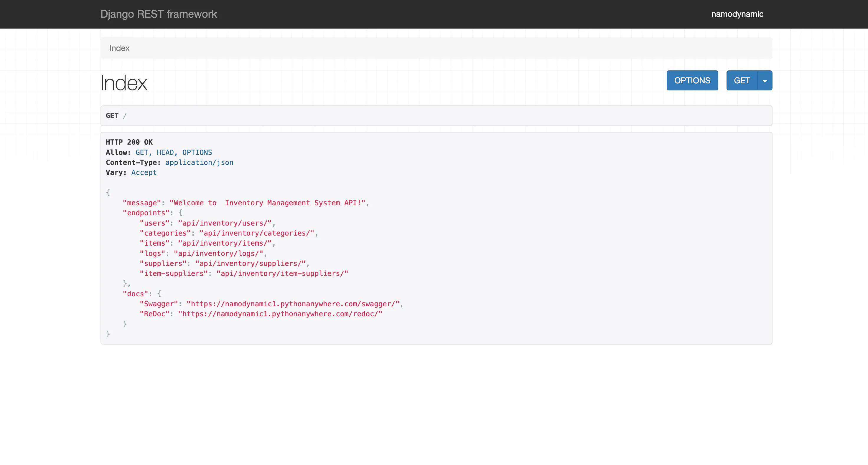Click the categories endpoint path

[x=258, y=233]
